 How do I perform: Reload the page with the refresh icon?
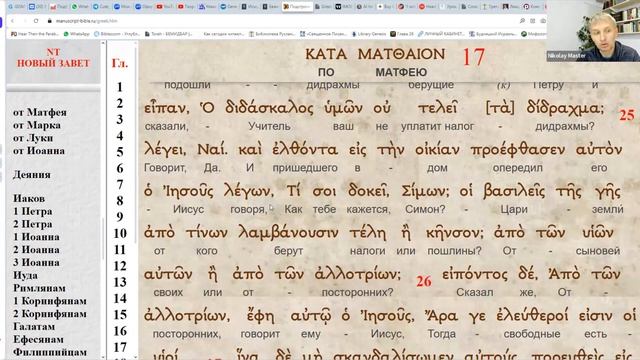[36, 20]
